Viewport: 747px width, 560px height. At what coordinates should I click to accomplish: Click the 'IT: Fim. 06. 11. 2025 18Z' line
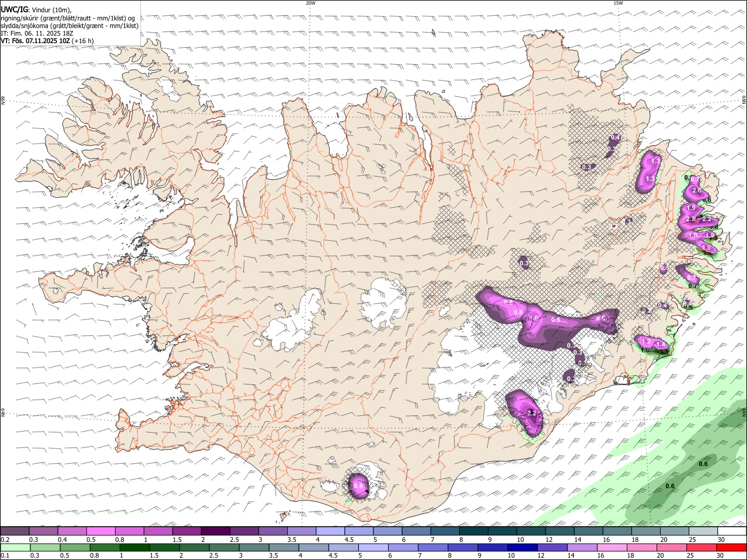[x=36, y=33]
